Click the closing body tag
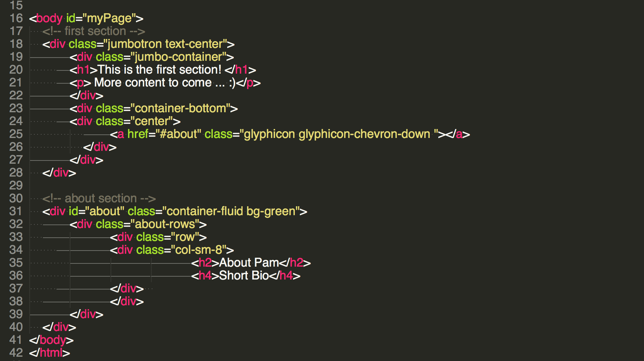Viewport: 644px width, 361px height. tap(51, 340)
